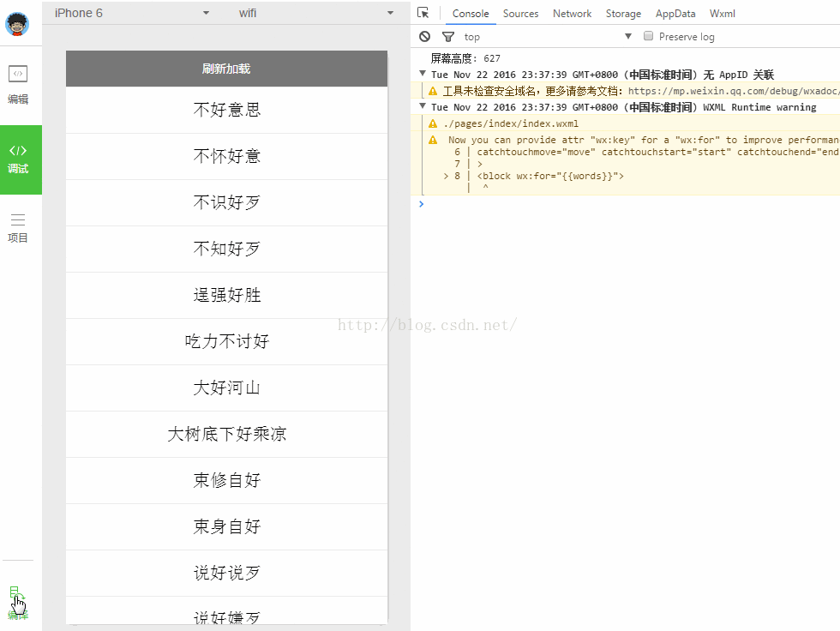
Task: Click the user avatar icon
Action: 16,25
